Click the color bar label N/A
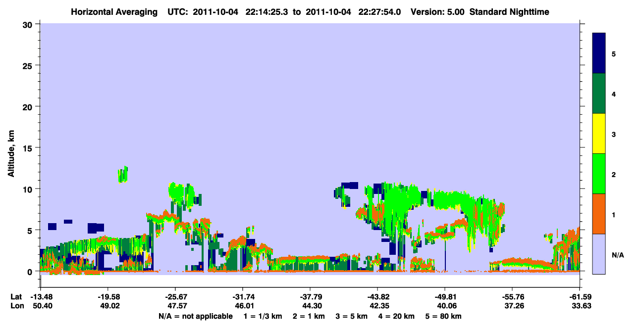Image resolution: width=644 pixels, height=330 pixels. (617, 255)
